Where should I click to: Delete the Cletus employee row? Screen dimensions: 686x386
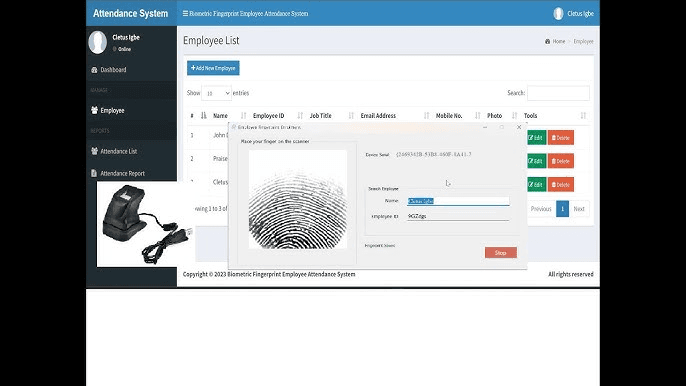(x=560, y=184)
